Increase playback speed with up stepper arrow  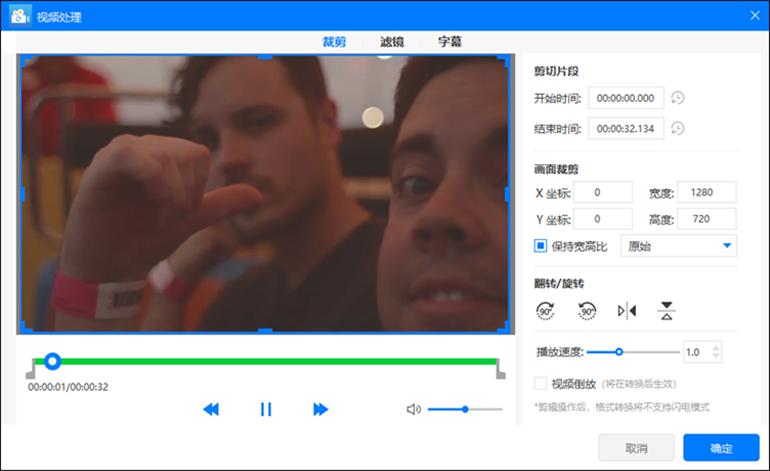pos(716,347)
